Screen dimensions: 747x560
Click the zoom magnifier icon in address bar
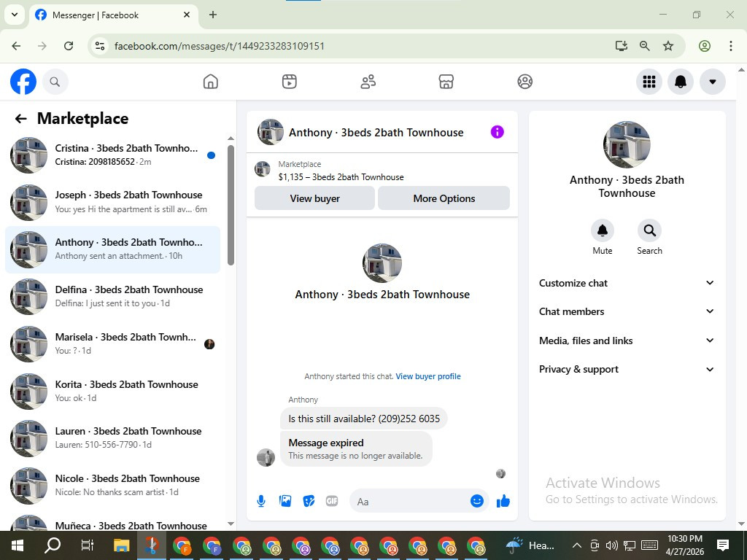click(x=645, y=46)
